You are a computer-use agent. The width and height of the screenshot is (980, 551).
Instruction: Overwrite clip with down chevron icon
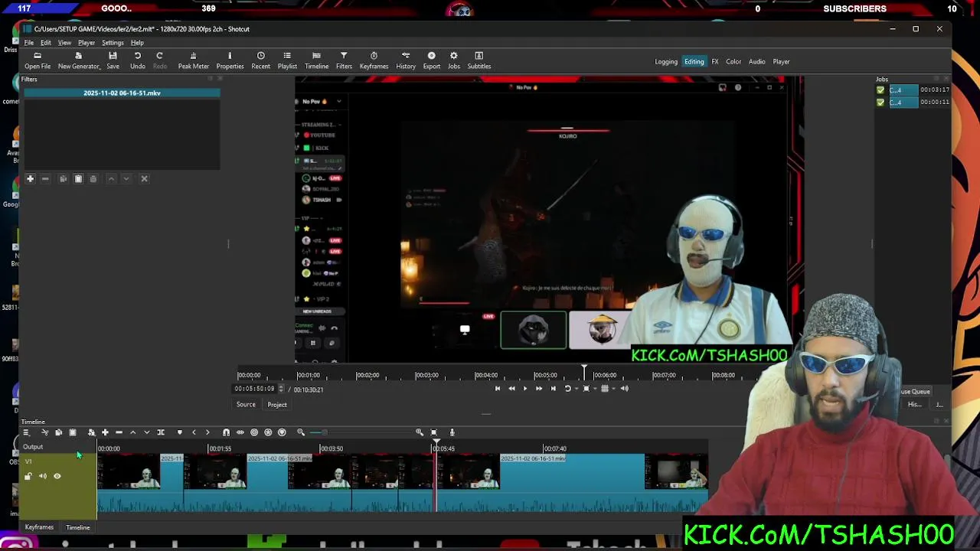(x=147, y=432)
